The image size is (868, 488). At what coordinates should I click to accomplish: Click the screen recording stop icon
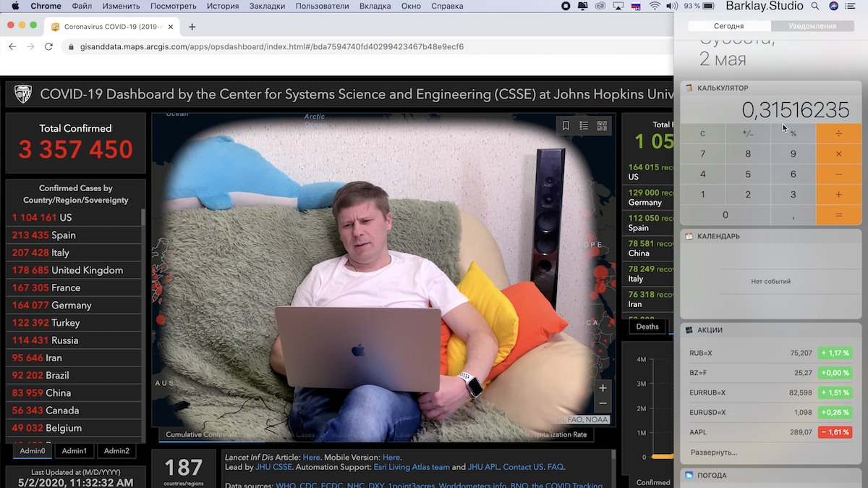point(566,6)
